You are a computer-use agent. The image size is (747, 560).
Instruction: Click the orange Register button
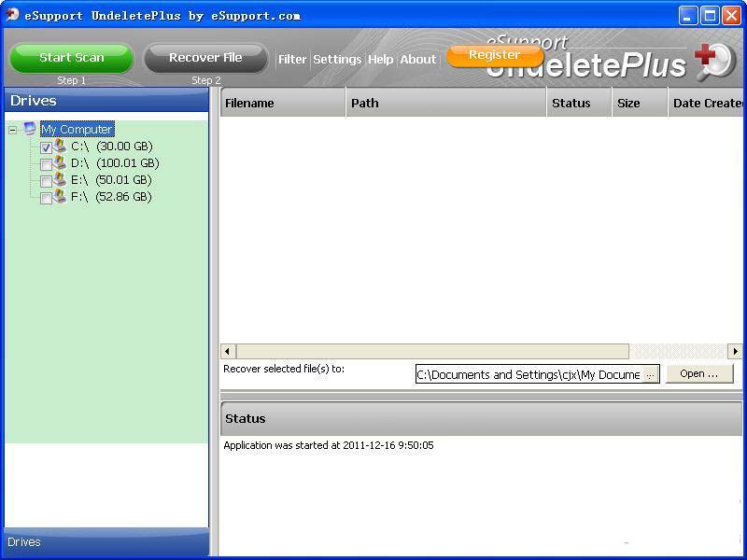494,55
